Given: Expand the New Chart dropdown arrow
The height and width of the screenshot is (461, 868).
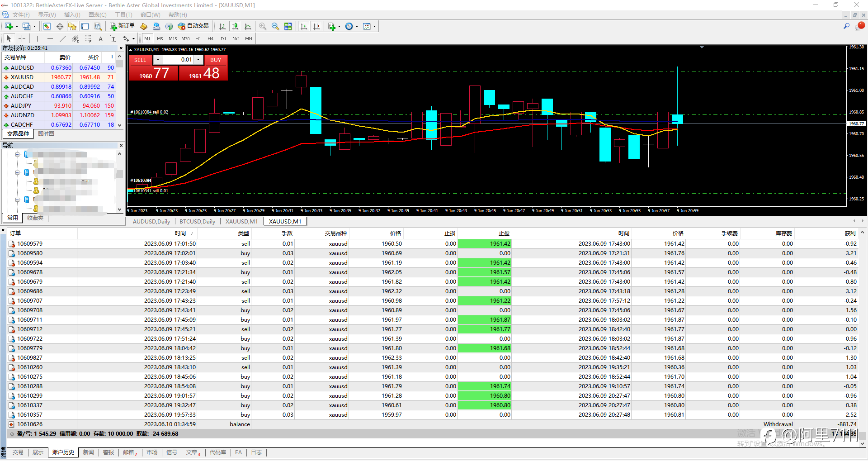Looking at the screenshot, I should 17,26.
